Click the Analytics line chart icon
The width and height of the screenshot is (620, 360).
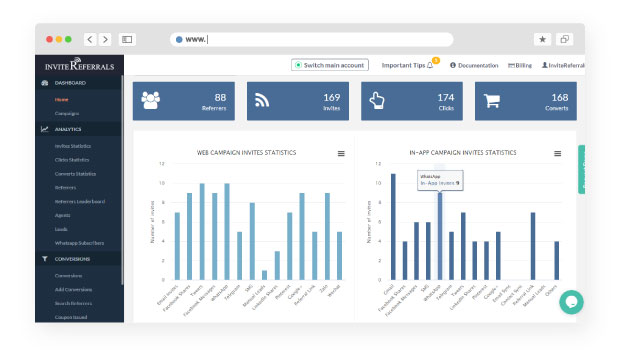coord(45,129)
